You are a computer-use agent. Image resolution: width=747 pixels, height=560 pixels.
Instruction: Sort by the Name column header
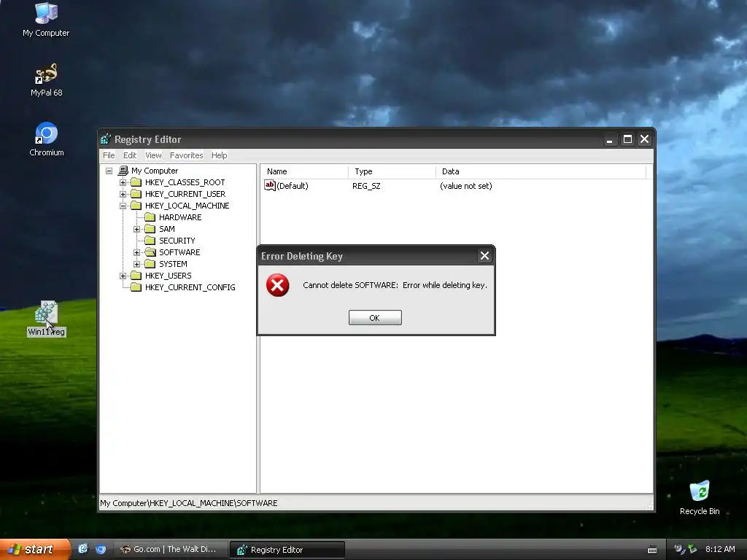pos(305,171)
